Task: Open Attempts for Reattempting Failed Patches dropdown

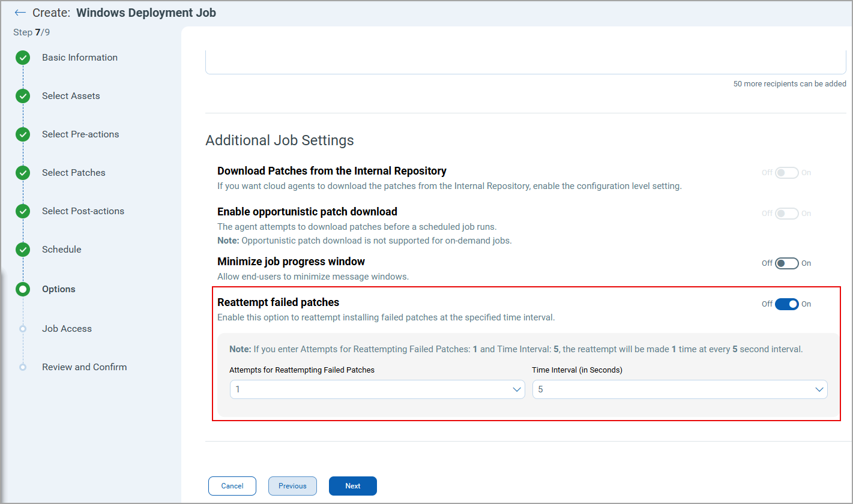Action: click(377, 389)
